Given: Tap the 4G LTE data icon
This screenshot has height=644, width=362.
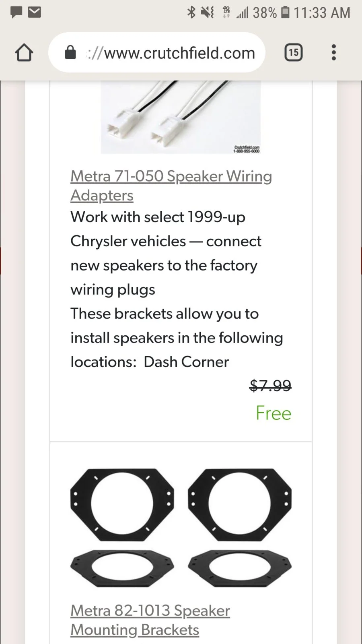Looking at the screenshot, I should pyautogui.click(x=226, y=12).
